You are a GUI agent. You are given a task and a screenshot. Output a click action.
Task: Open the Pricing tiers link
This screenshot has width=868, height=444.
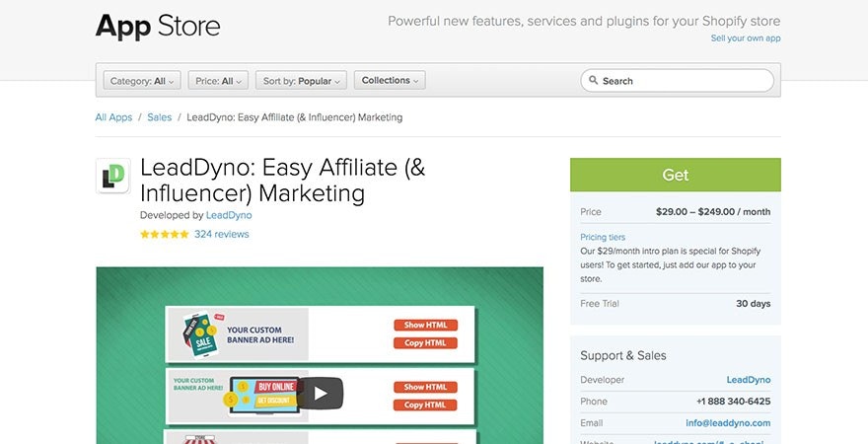point(603,238)
